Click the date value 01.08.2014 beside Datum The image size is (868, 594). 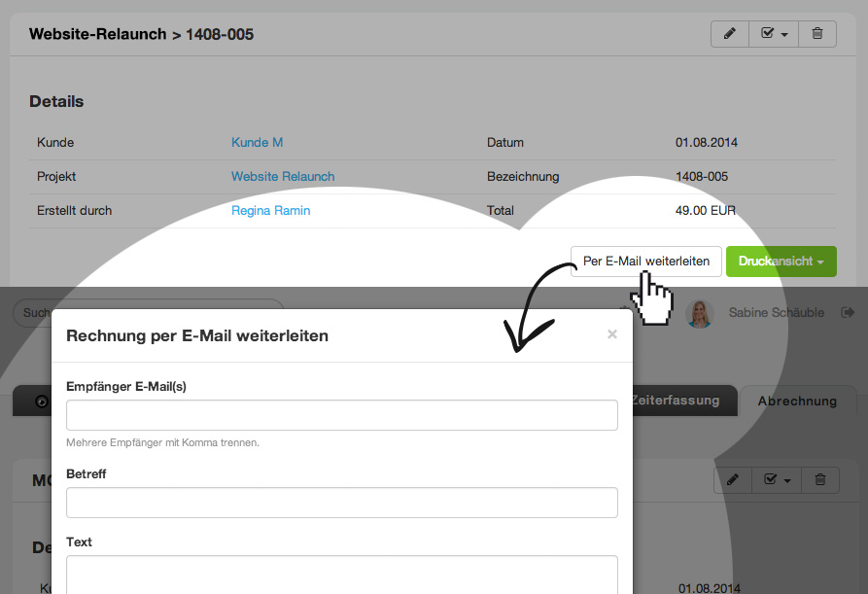click(707, 142)
